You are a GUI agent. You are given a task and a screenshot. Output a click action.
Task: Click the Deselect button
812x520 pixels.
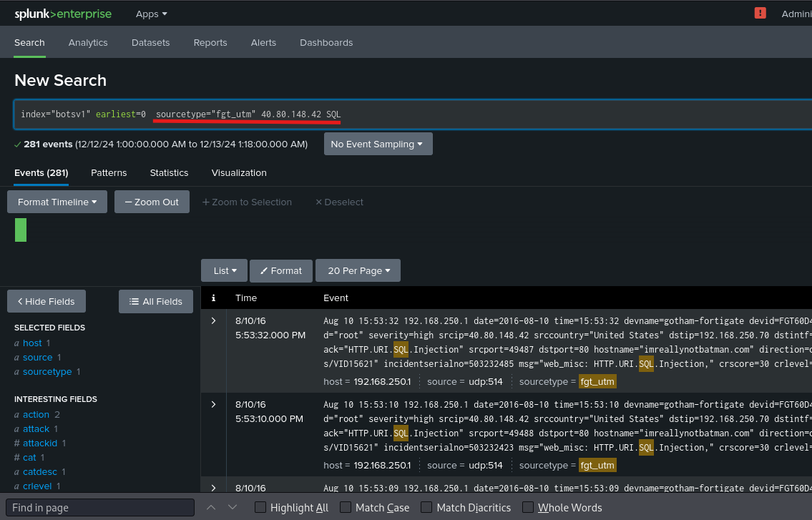(x=339, y=202)
